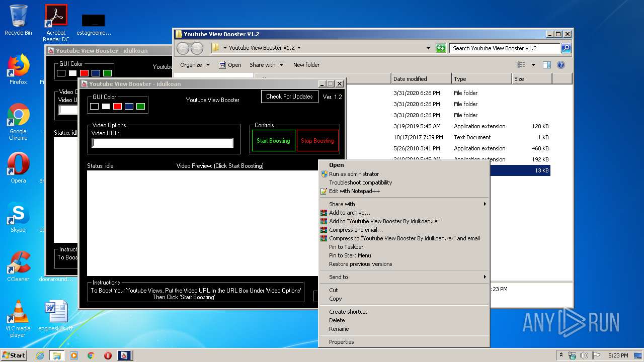Open Action Center flag tray icon
Image resolution: width=644 pixels, height=362 pixels.
(596, 355)
